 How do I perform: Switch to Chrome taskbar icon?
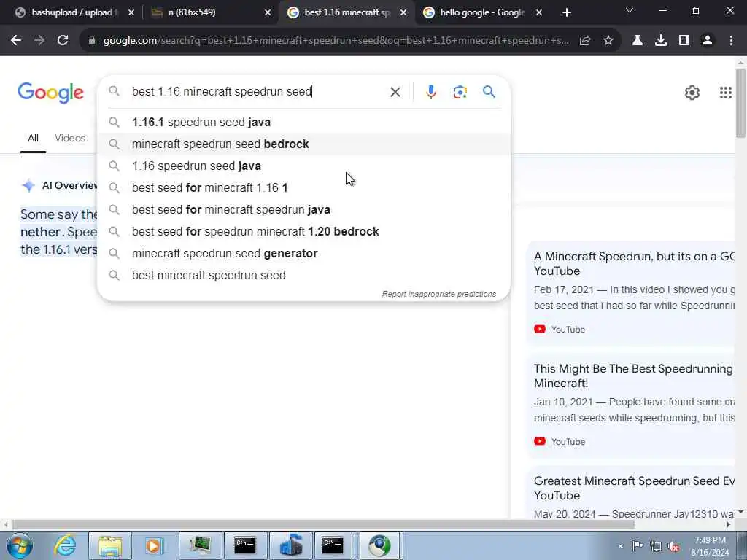pyautogui.click(x=379, y=545)
